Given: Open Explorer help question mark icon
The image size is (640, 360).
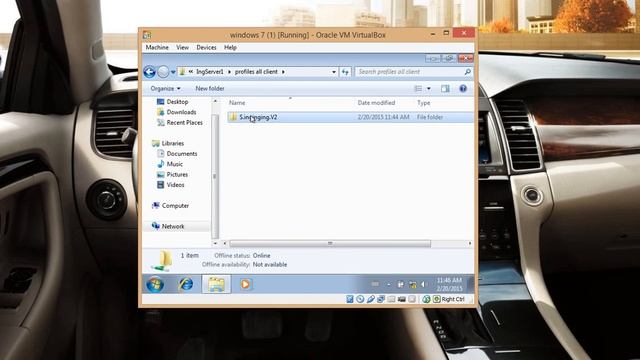Looking at the screenshot, I should (463, 89).
